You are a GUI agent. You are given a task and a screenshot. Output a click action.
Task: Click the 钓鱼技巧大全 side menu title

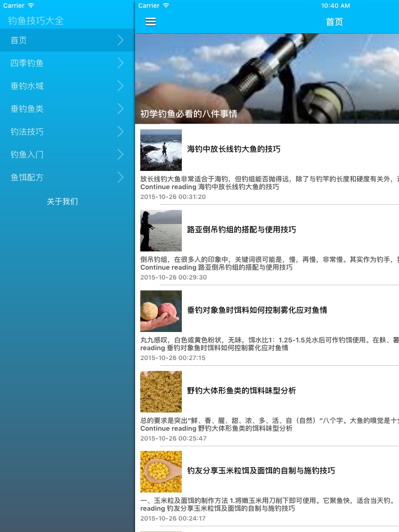36,21
